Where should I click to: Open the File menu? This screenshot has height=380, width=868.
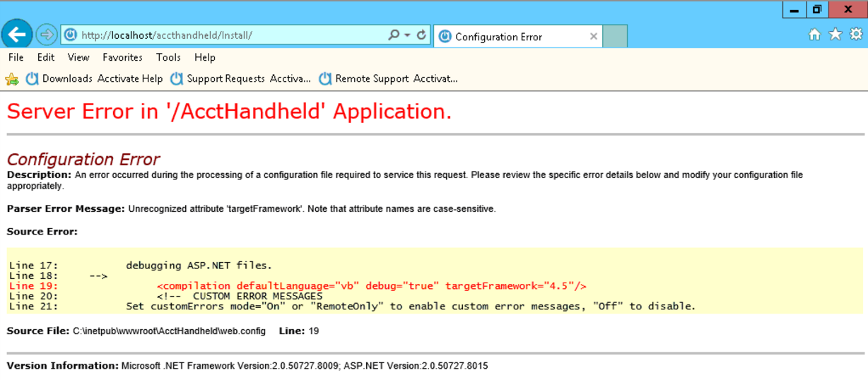[16, 57]
